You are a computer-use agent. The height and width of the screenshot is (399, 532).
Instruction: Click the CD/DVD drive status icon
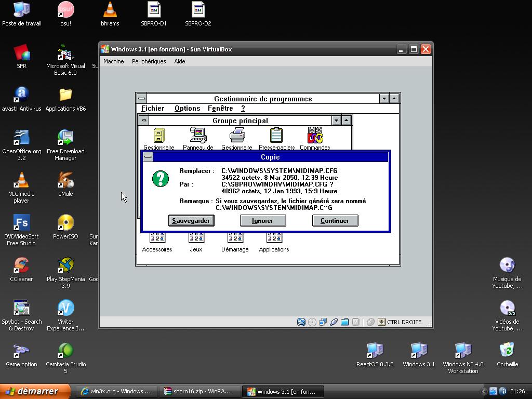click(312, 322)
